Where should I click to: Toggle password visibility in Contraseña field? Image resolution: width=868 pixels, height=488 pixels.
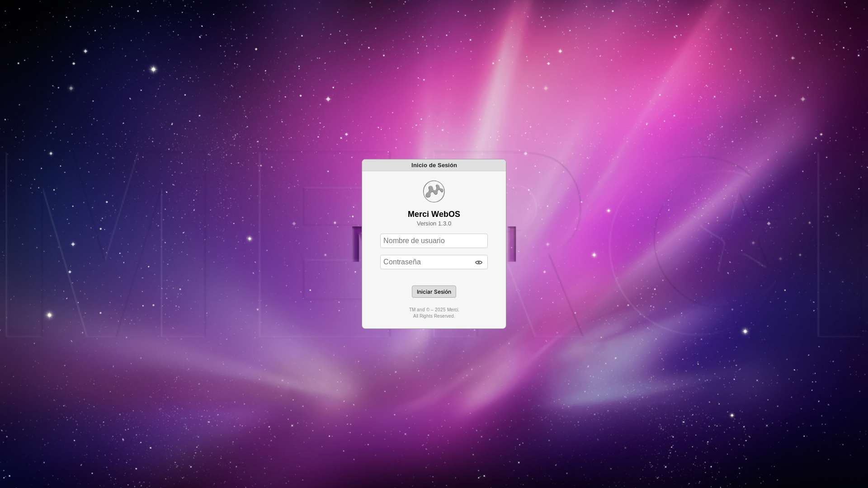coord(478,263)
